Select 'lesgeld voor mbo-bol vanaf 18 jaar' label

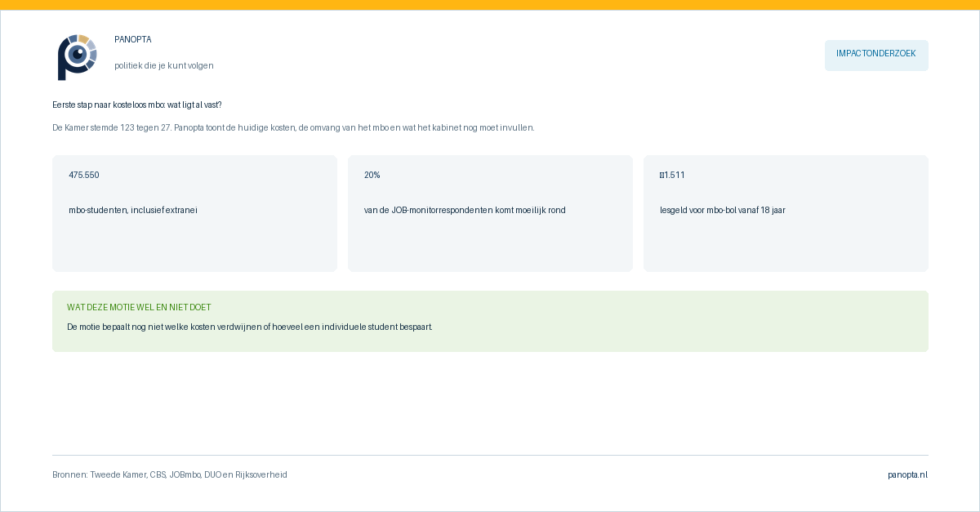(723, 210)
